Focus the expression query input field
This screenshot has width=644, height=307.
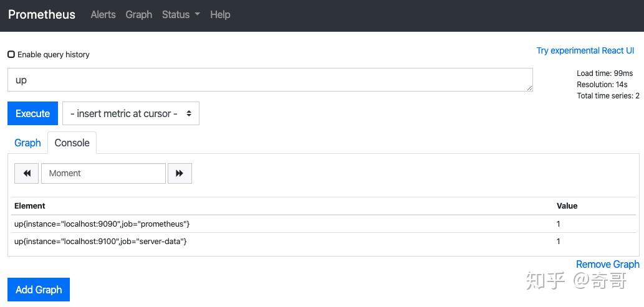(x=270, y=80)
